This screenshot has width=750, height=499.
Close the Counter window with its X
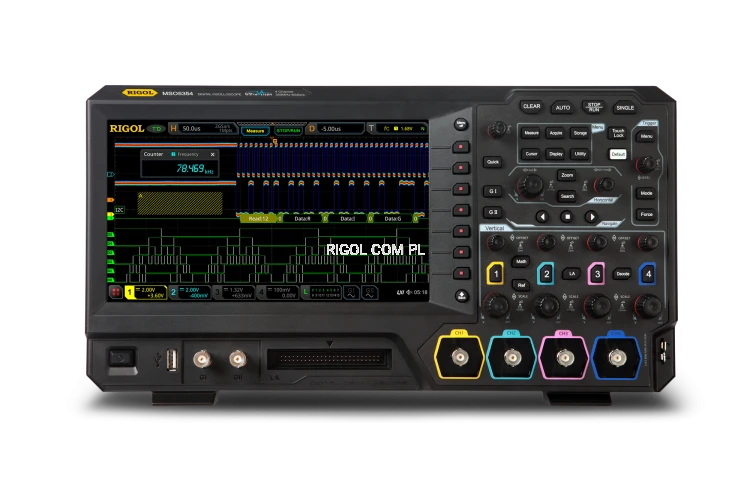(212, 155)
